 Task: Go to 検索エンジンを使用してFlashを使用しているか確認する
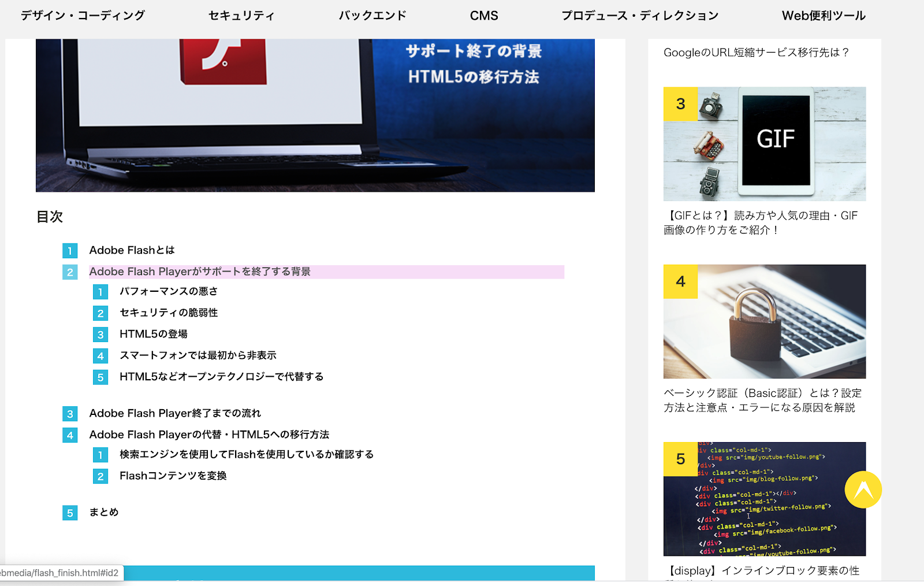point(247,455)
